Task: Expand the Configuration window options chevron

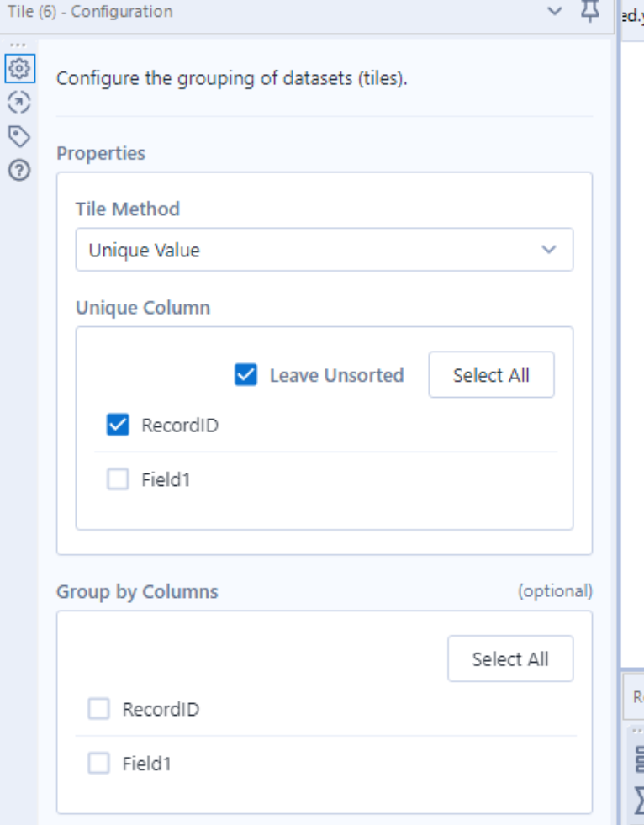Action: (554, 12)
